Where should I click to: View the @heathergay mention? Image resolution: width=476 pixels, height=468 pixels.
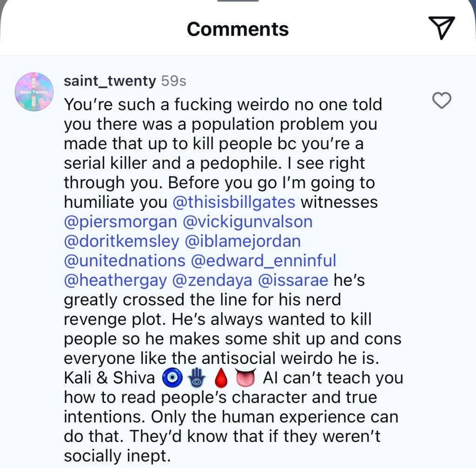click(118, 280)
